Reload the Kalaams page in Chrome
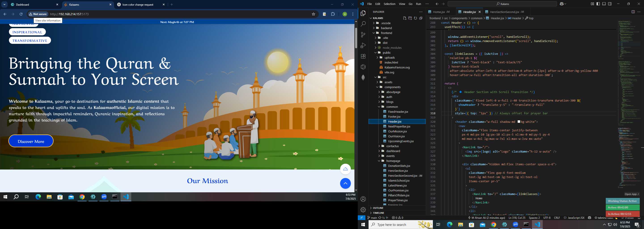The image size is (644, 229). tap(21, 14)
